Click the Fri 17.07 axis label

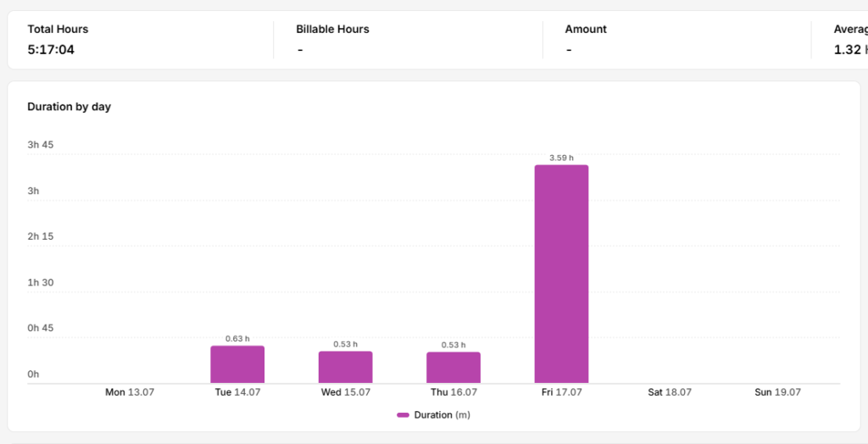click(561, 392)
